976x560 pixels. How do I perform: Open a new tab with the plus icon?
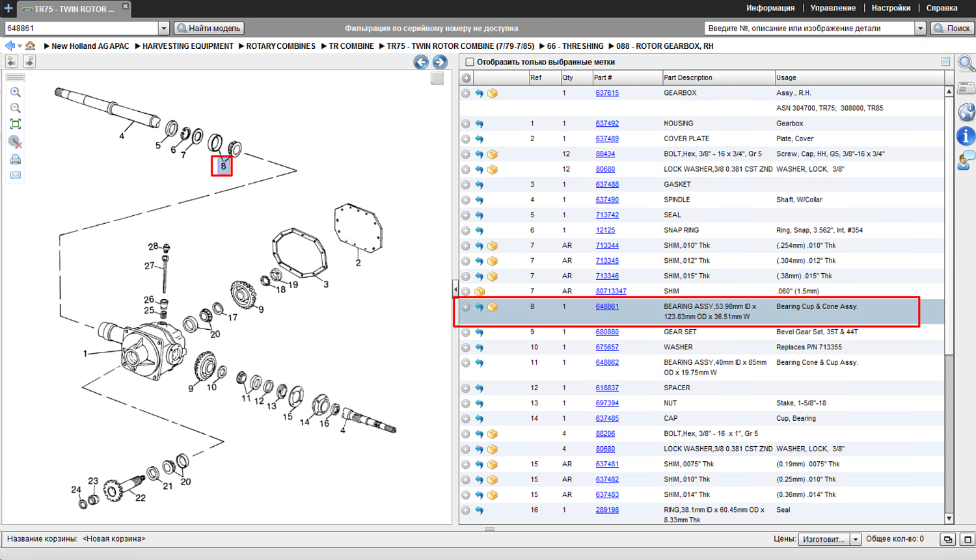click(x=8, y=8)
